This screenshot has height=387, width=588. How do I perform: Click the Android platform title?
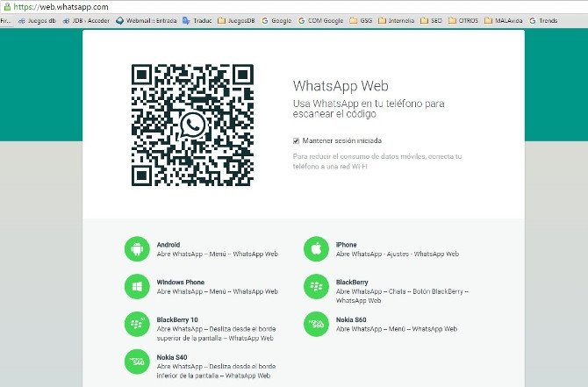pyautogui.click(x=169, y=245)
